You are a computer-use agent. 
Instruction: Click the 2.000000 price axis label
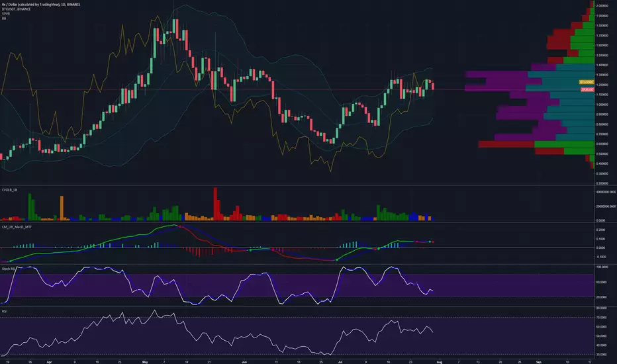point(602,6)
